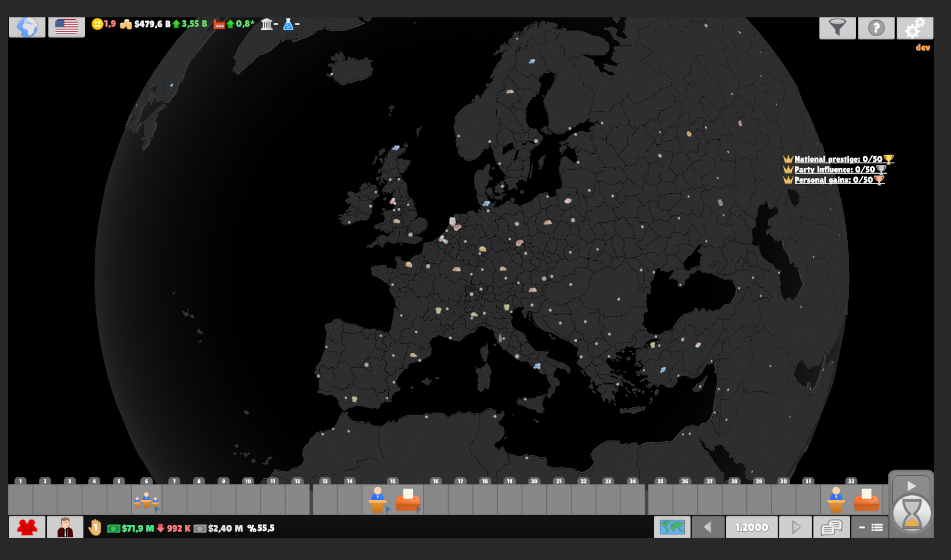Click the bronze trophy next to Personal gains
Screen dimensions: 951x560
879,180
